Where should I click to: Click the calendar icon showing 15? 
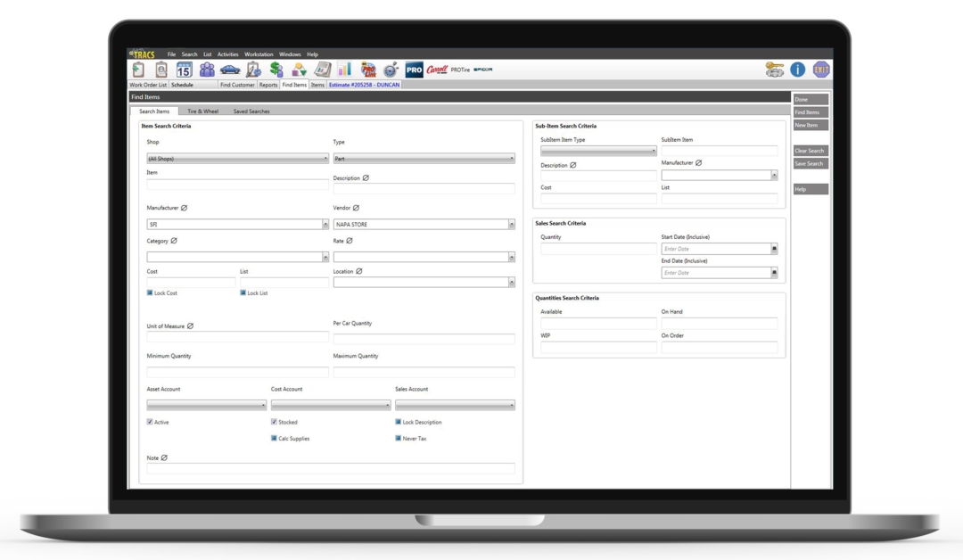click(184, 70)
